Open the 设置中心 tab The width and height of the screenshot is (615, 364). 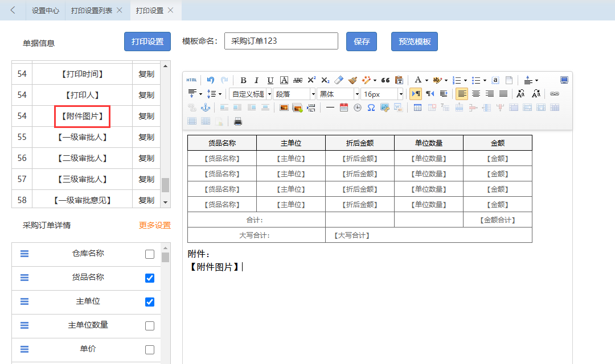[46, 10]
